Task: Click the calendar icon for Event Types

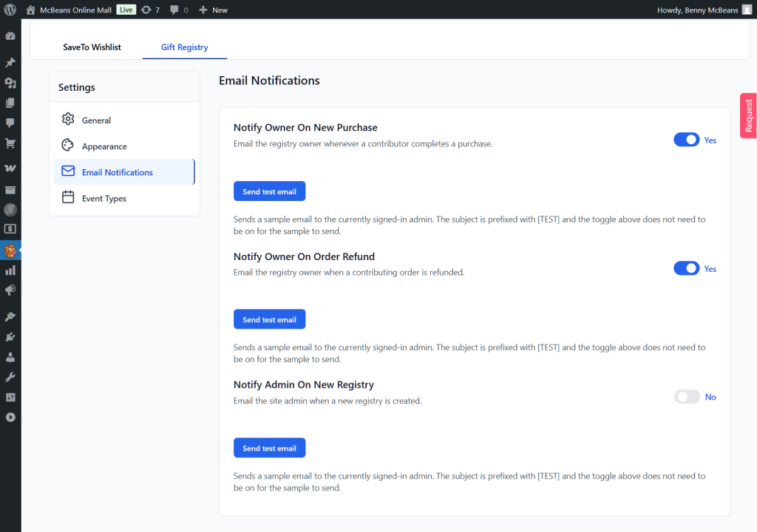Action: (68, 197)
